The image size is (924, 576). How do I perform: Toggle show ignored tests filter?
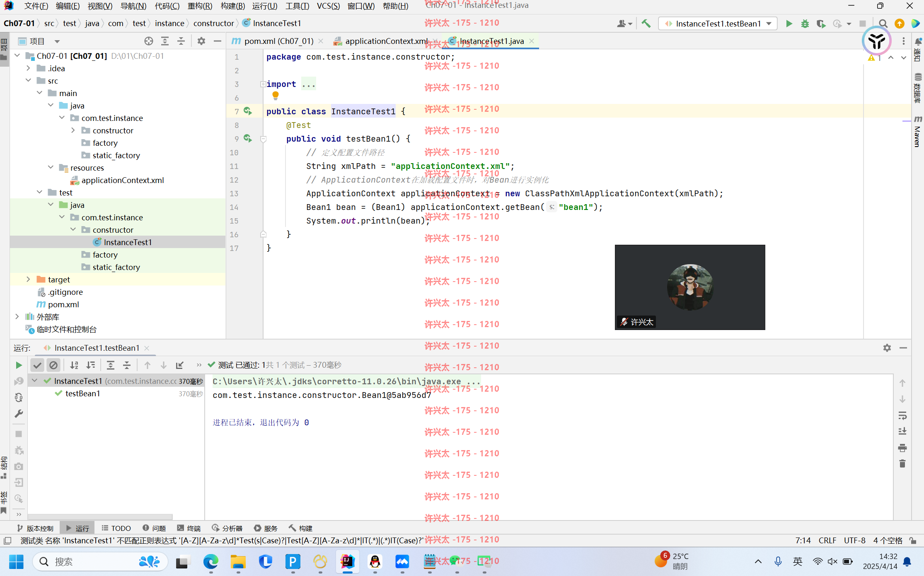[x=53, y=365]
